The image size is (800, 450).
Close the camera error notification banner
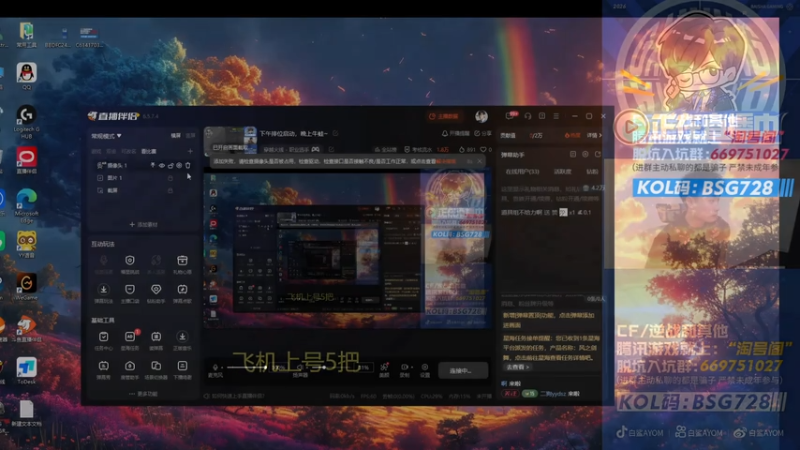480,161
